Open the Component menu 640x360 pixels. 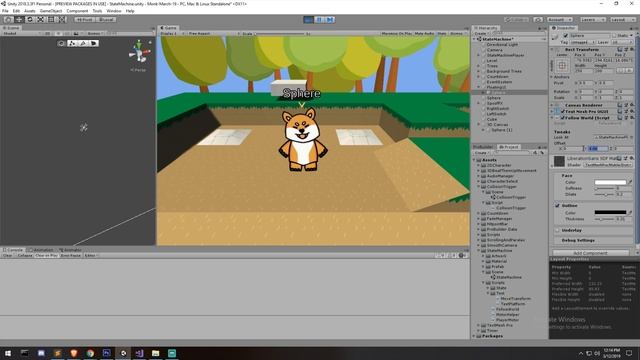(x=77, y=11)
